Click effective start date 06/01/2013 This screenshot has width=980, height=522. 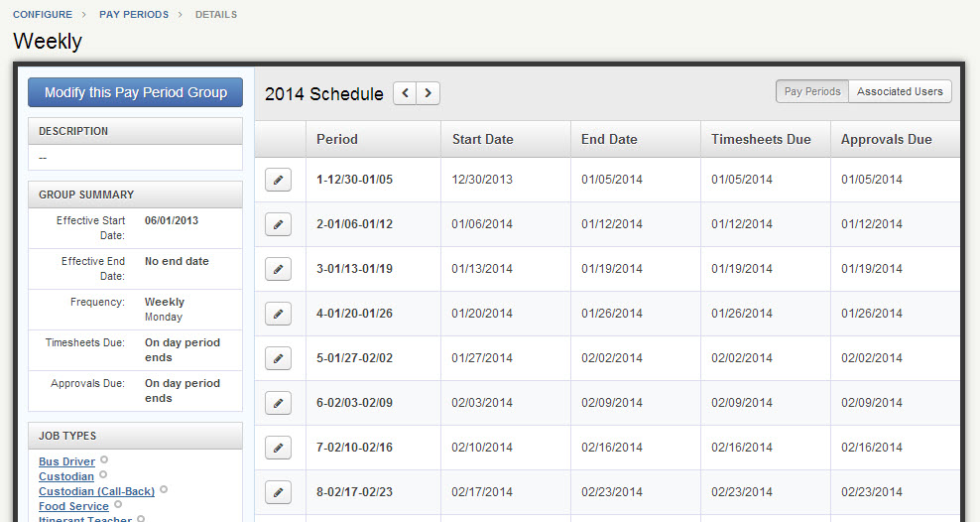[x=172, y=220]
